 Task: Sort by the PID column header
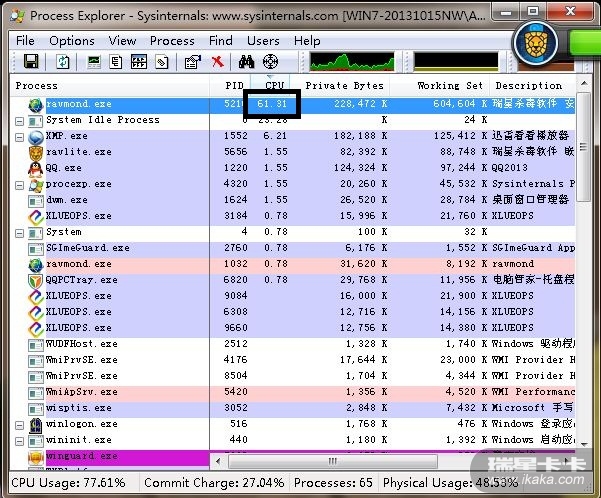230,85
